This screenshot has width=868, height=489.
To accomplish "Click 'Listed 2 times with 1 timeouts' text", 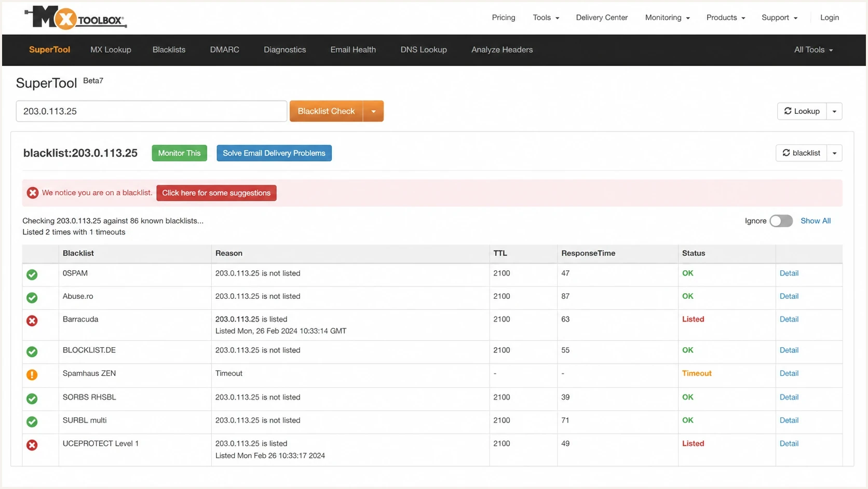I will 74,232.
